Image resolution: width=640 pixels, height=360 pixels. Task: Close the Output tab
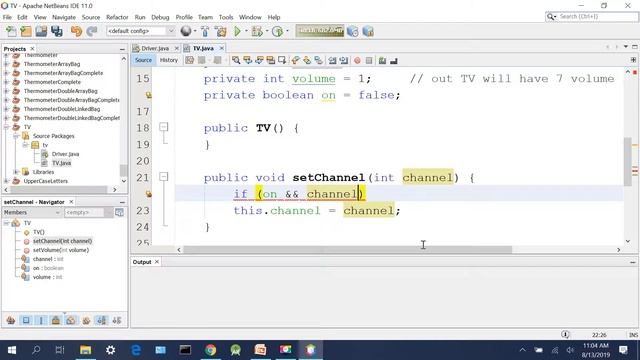(x=157, y=262)
